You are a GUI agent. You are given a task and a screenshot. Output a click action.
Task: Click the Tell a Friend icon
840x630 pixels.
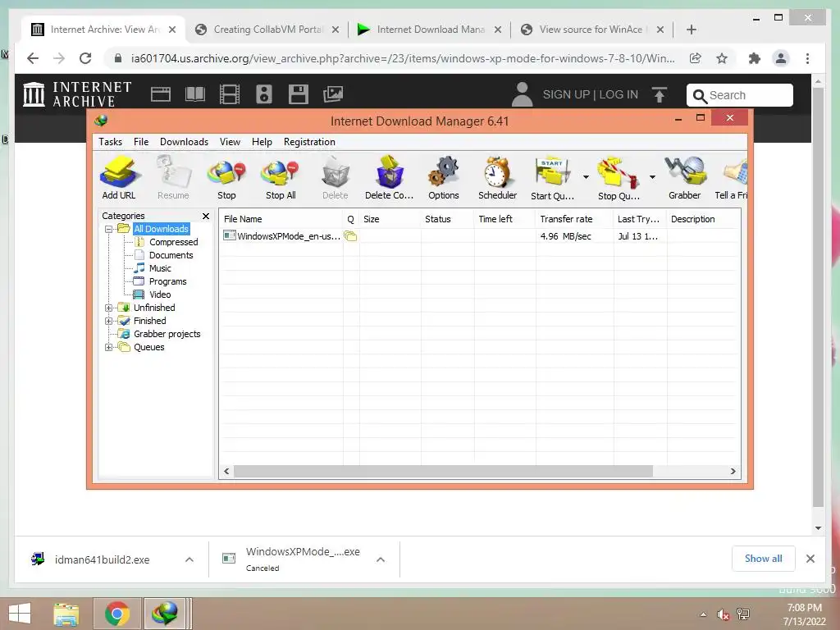(732, 177)
